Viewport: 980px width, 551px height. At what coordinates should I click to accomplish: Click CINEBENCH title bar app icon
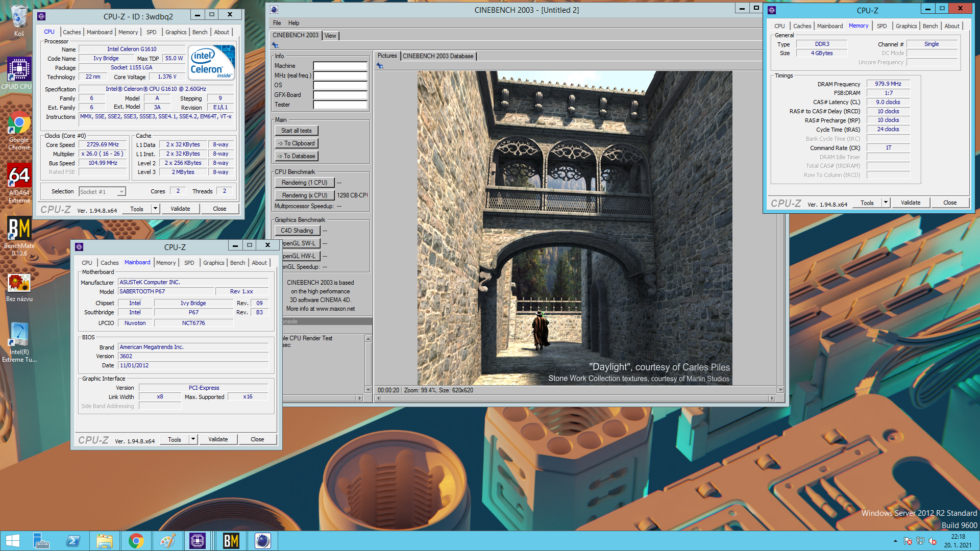(274, 10)
